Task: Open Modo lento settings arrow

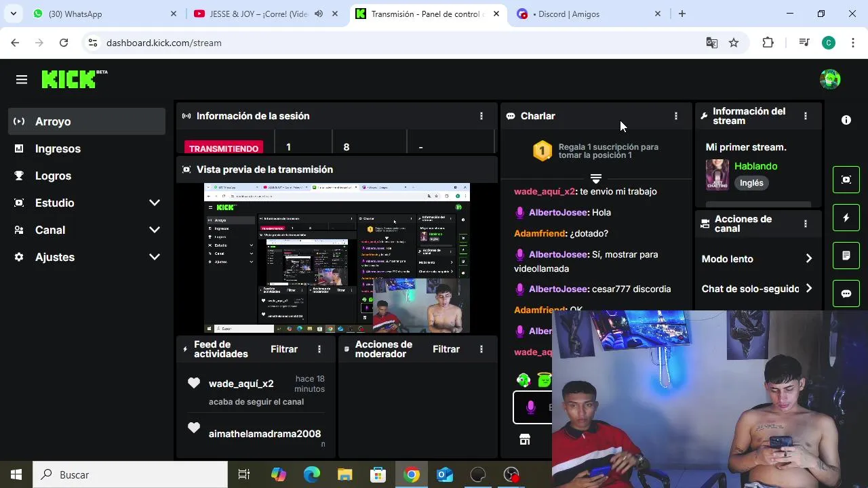Action: pos(808,259)
